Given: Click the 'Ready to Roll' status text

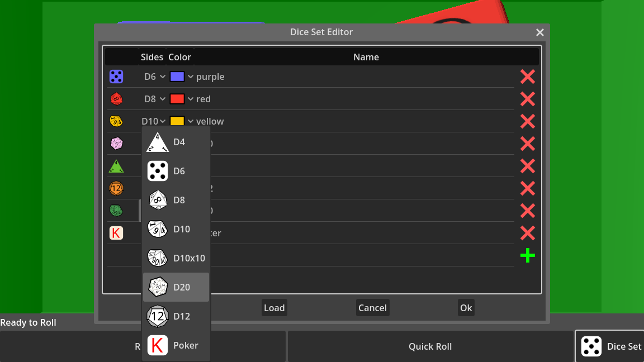Looking at the screenshot, I should (29, 322).
